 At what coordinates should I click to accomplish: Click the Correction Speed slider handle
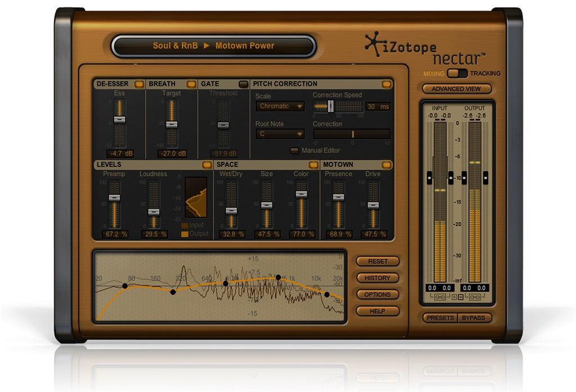pos(331,106)
